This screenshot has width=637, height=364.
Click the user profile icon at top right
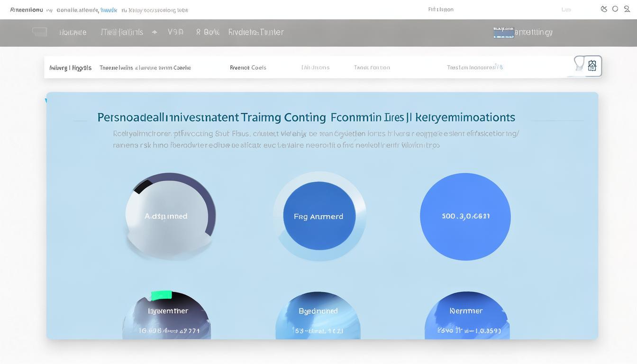click(626, 9)
